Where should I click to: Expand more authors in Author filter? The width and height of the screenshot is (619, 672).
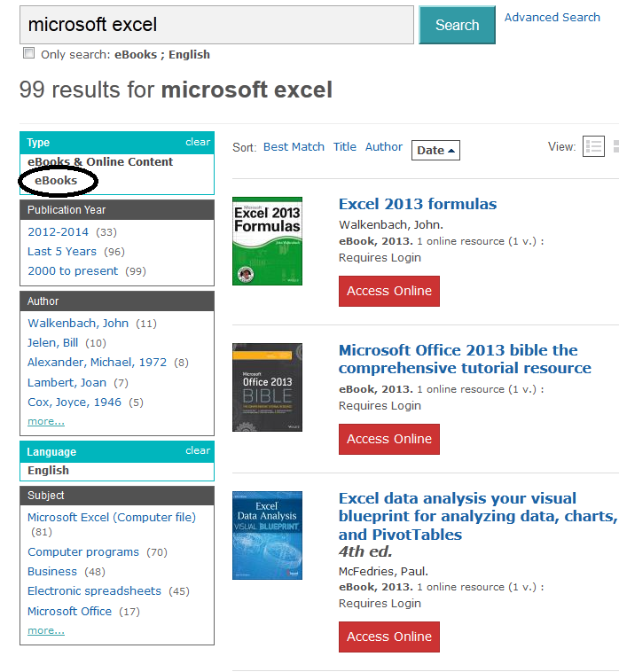(x=46, y=421)
